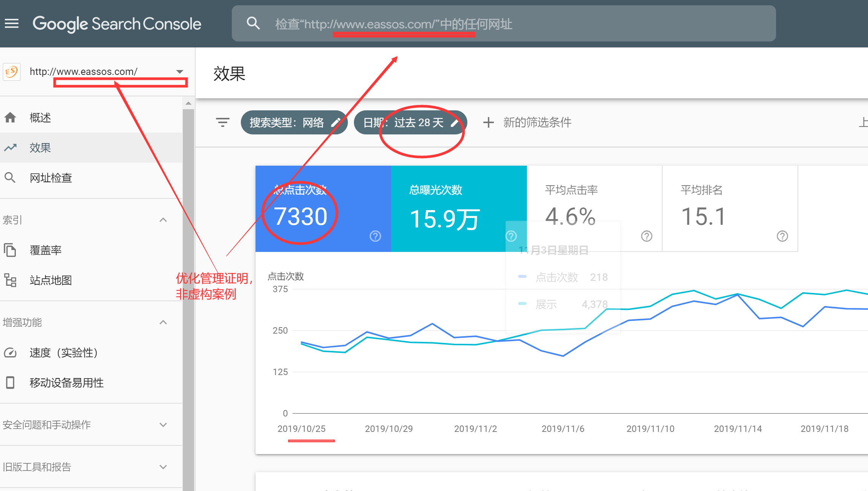Screen dimensions: 868x491
Task: Expand 旧版工具和报告 section
Action: (163, 467)
